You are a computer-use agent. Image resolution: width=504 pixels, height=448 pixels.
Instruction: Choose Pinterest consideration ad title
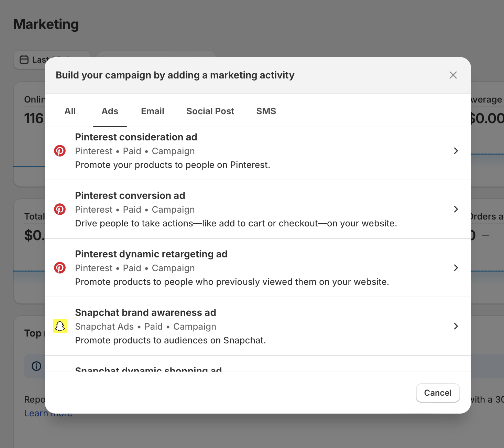[x=136, y=137]
